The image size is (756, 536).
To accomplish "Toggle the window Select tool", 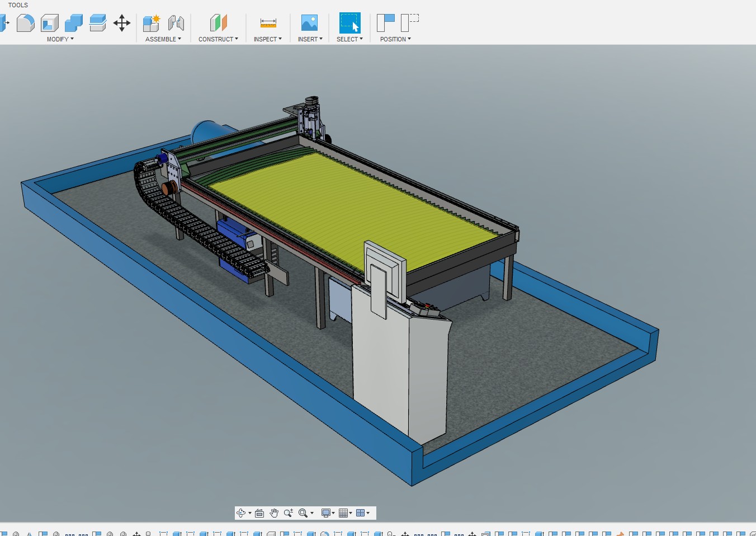I will 349,23.
